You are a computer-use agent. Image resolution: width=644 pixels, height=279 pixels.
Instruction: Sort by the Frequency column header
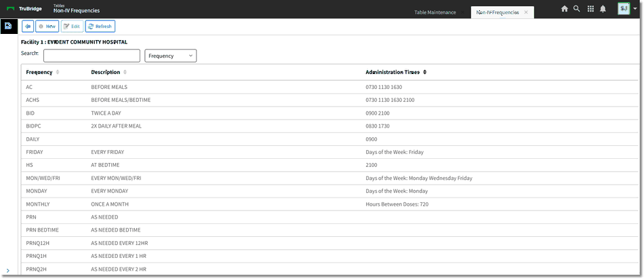pos(42,72)
